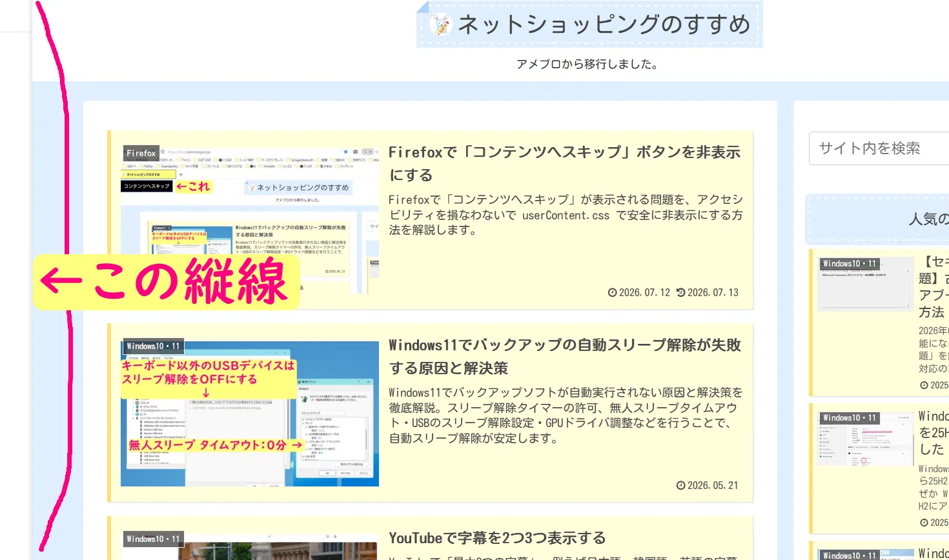The height and width of the screenshot is (560, 949).
Task: Click the clock icon beside 2026.07.12
Action: 612,293
